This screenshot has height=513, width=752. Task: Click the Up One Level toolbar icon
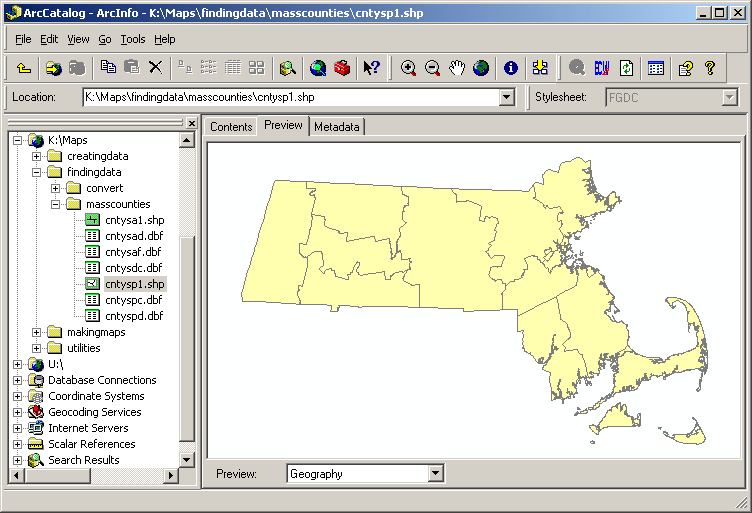(x=23, y=68)
